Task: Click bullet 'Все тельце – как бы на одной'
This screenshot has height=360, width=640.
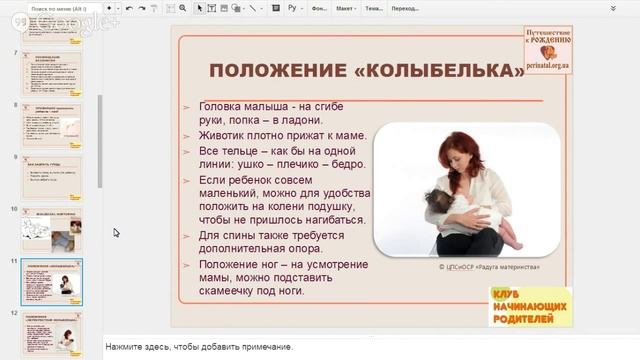Action: 277,151
